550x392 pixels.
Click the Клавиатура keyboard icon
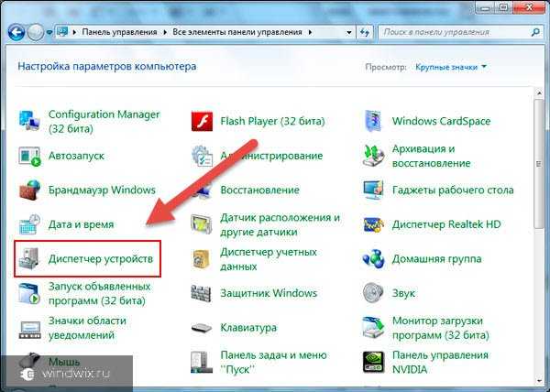click(202, 328)
